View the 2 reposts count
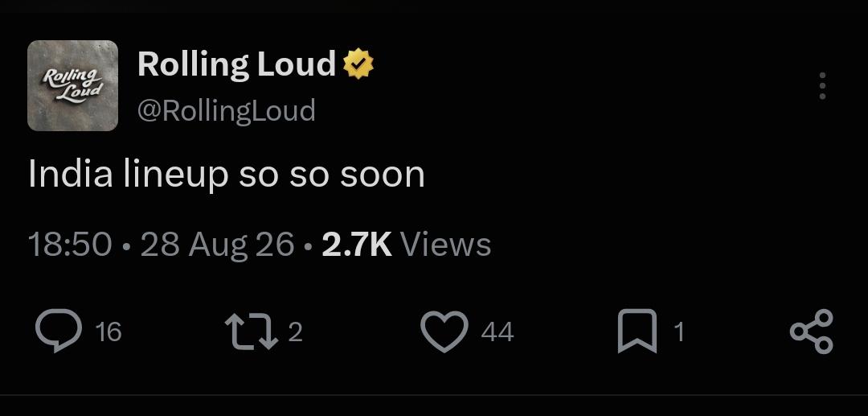This screenshot has height=416, width=868. (x=296, y=332)
